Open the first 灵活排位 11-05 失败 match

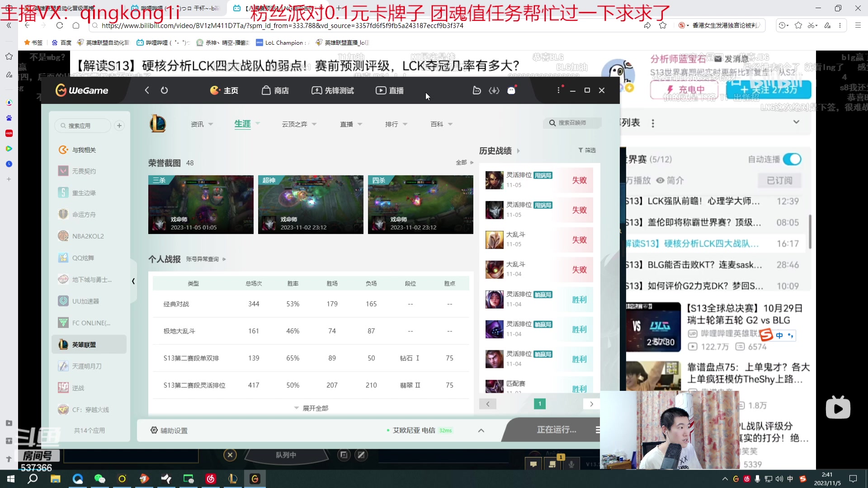tap(539, 180)
